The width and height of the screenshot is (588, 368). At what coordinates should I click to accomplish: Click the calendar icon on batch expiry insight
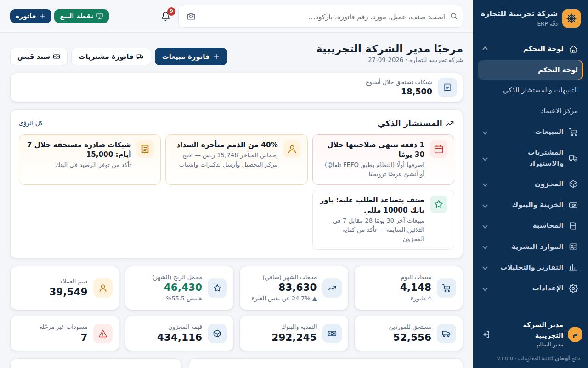click(x=439, y=149)
